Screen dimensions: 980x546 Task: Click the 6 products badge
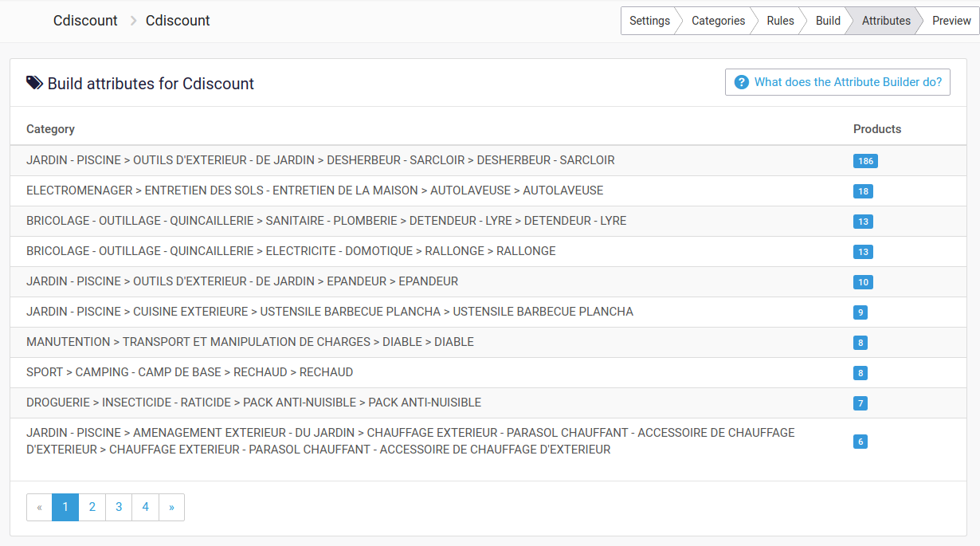pyautogui.click(x=860, y=442)
